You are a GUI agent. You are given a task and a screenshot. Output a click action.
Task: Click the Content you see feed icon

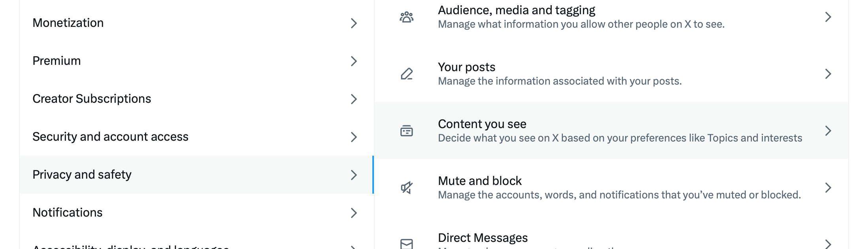pyautogui.click(x=406, y=131)
